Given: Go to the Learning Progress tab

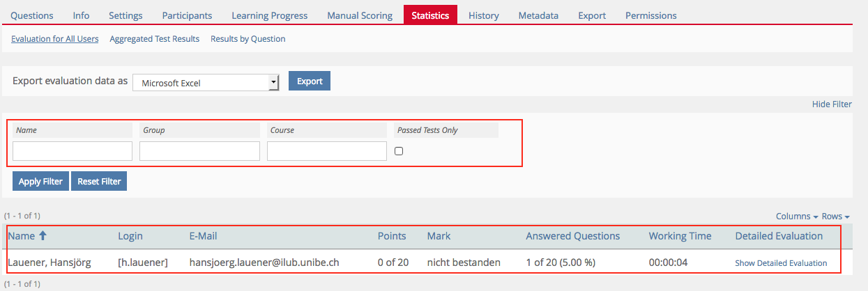Looking at the screenshot, I should point(269,15).
